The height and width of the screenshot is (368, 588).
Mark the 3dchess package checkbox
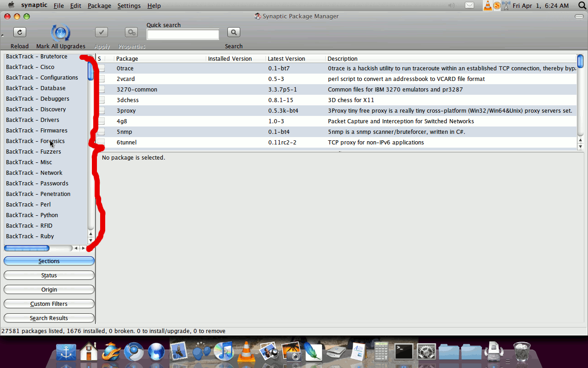point(101,100)
